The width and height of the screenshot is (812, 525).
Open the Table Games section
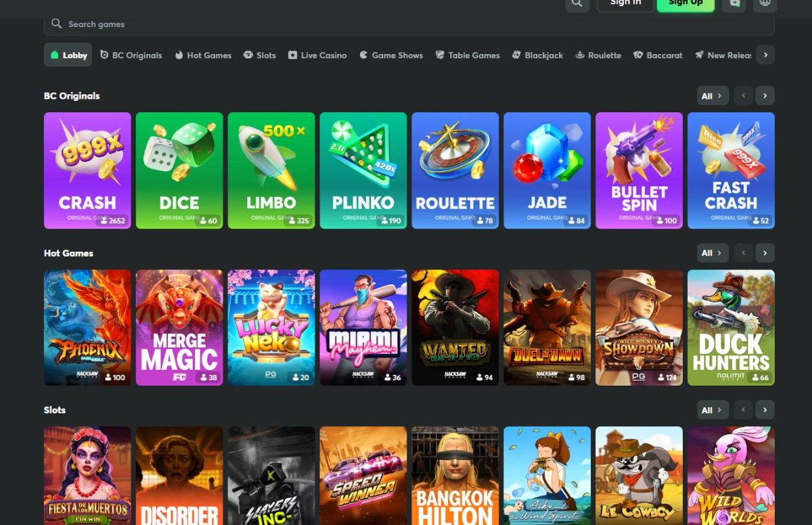coord(467,55)
